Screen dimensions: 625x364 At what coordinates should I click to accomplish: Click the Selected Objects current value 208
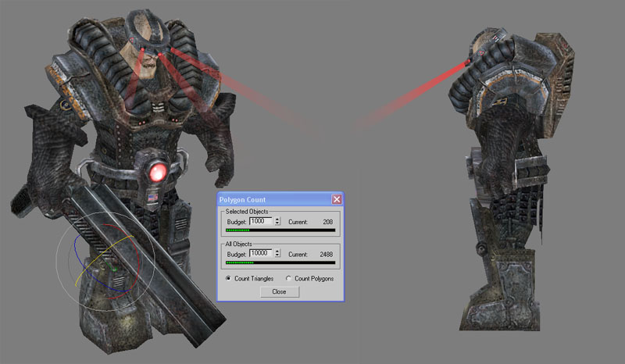point(327,222)
